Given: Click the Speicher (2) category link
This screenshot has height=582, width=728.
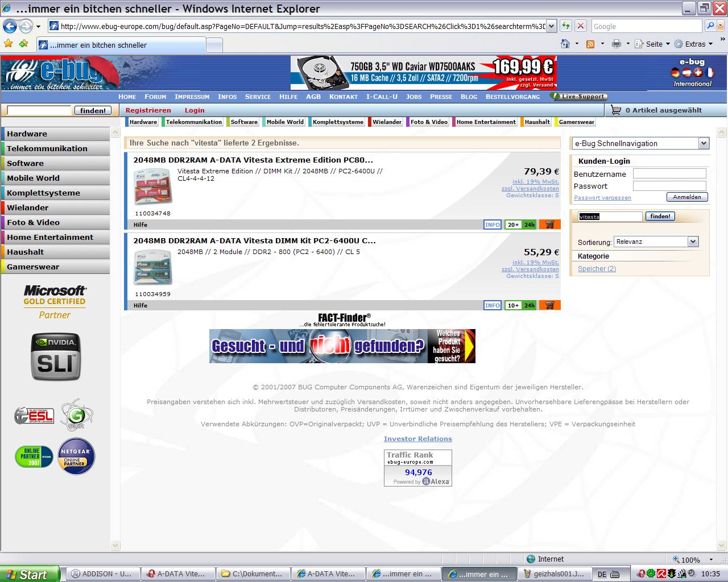Looking at the screenshot, I should [x=597, y=269].
